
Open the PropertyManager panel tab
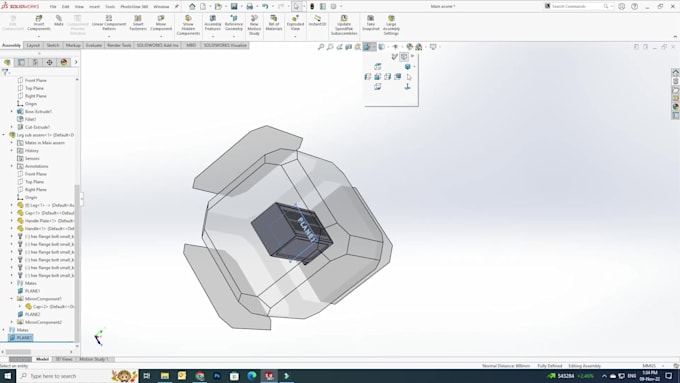click(x=21, y=62)
